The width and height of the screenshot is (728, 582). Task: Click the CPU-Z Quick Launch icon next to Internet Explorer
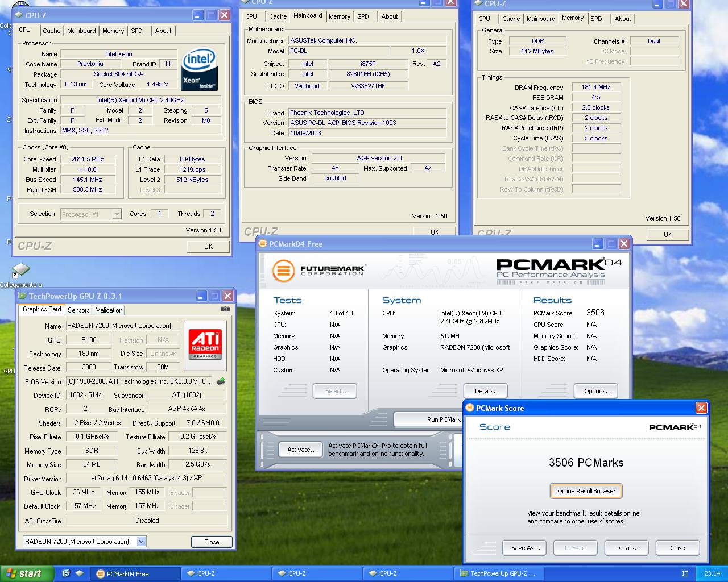80,573
